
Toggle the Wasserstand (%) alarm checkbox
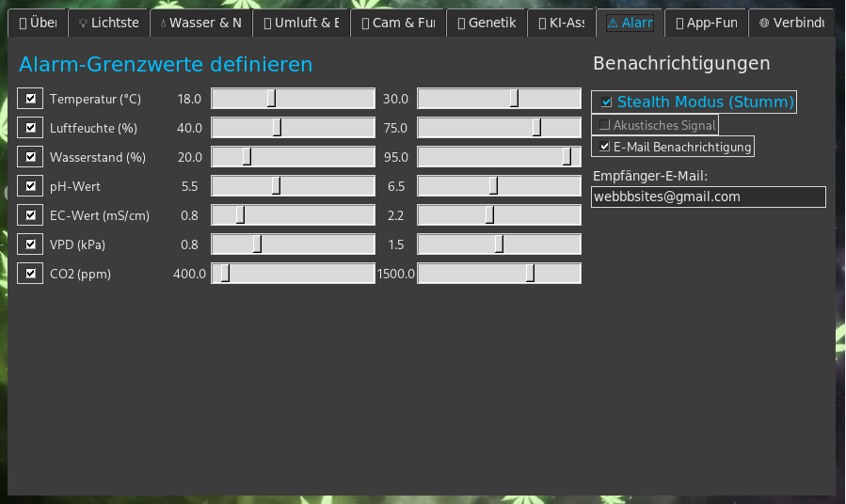point(30,157)
